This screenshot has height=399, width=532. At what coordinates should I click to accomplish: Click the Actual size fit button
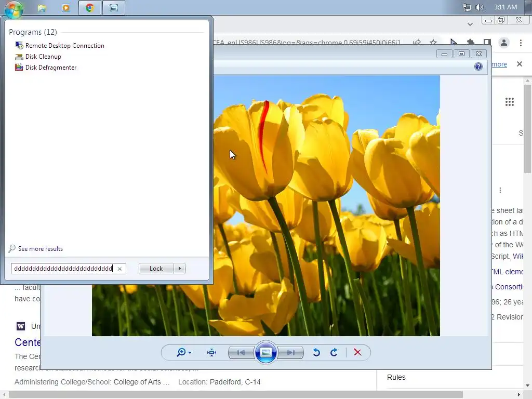click(212, 353)
